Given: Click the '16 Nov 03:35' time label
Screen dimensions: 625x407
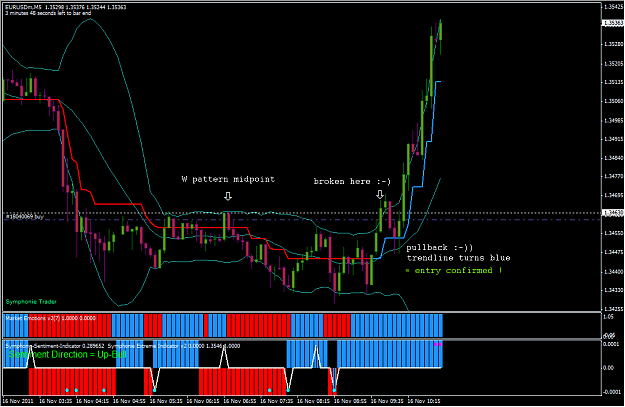Looking at the screenshot, I should tap(56, 401).
